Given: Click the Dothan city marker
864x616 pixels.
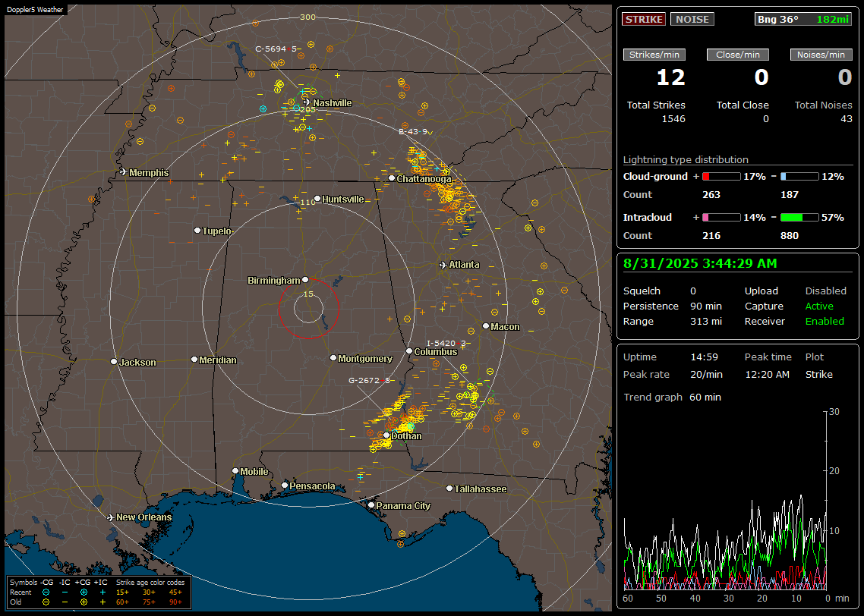Looking at the screenshot, I should point(386,435).
